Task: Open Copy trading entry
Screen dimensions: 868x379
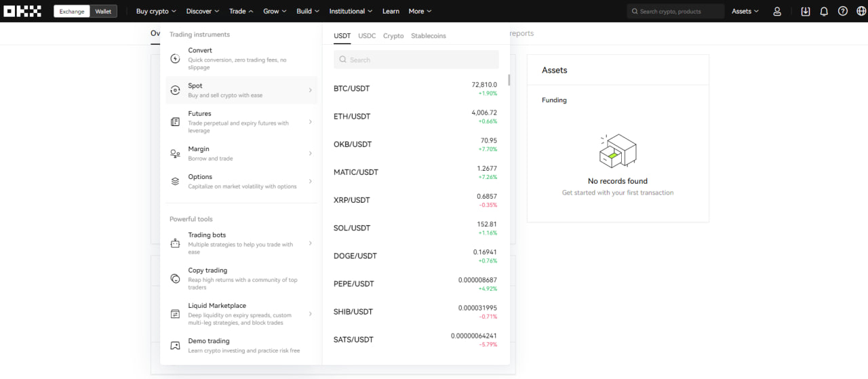Action: [241, 279]
